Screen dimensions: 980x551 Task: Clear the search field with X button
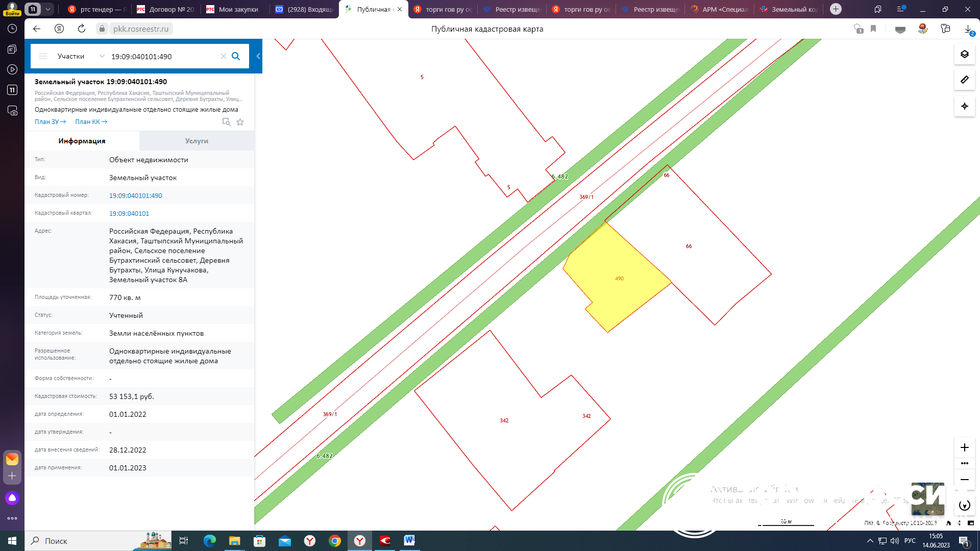coord(224,56)
